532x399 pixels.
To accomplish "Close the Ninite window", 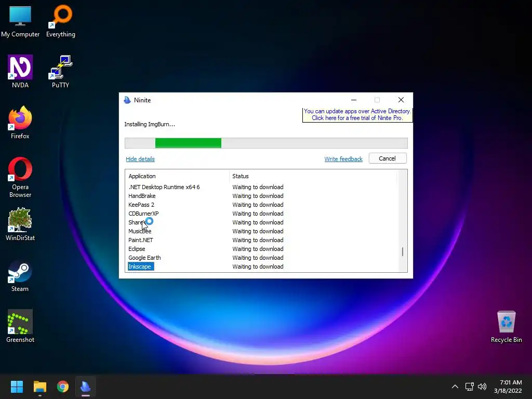I will pyautogui.click(x=401, y=100).
